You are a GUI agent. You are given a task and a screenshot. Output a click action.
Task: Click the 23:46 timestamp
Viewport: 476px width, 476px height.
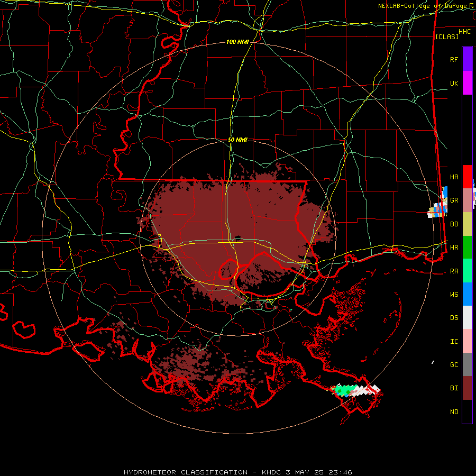click(341, 472)
